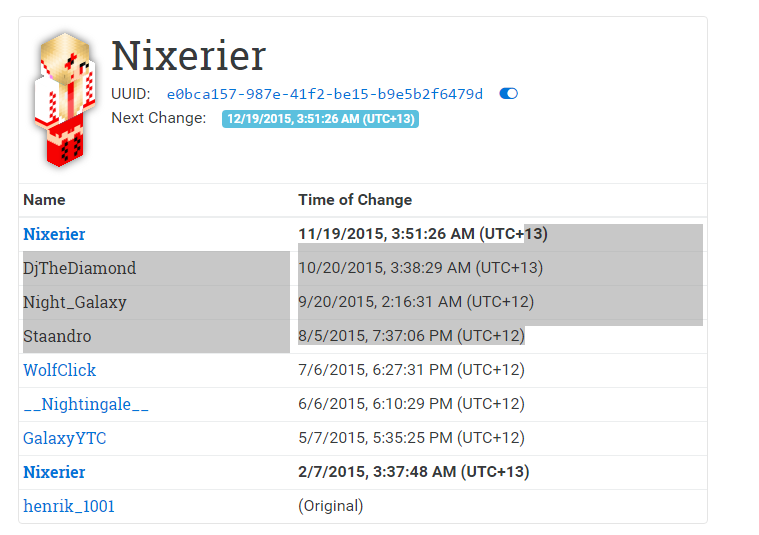This screenshot has width=759, height=535.
Task: Click the Next Change date badge
Action: 320,119
